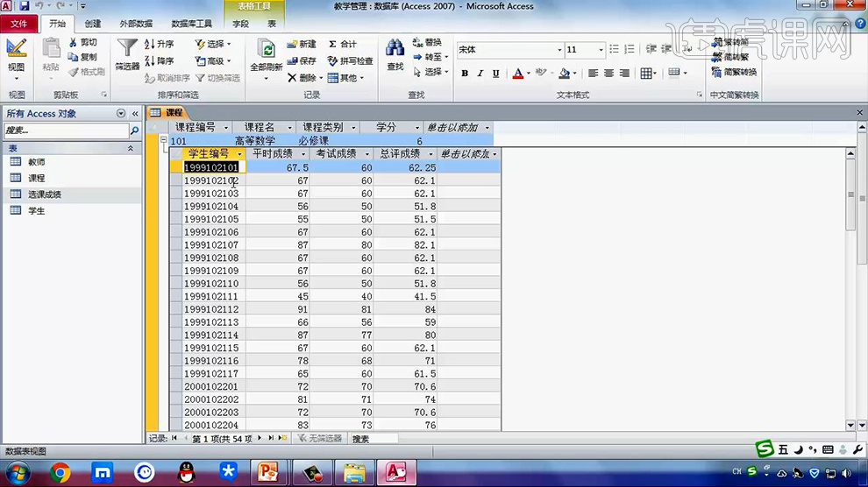Screen dimensions: 868x487
Task: Click the record navigator 搜索 box
Action: (x=374, y=438)
